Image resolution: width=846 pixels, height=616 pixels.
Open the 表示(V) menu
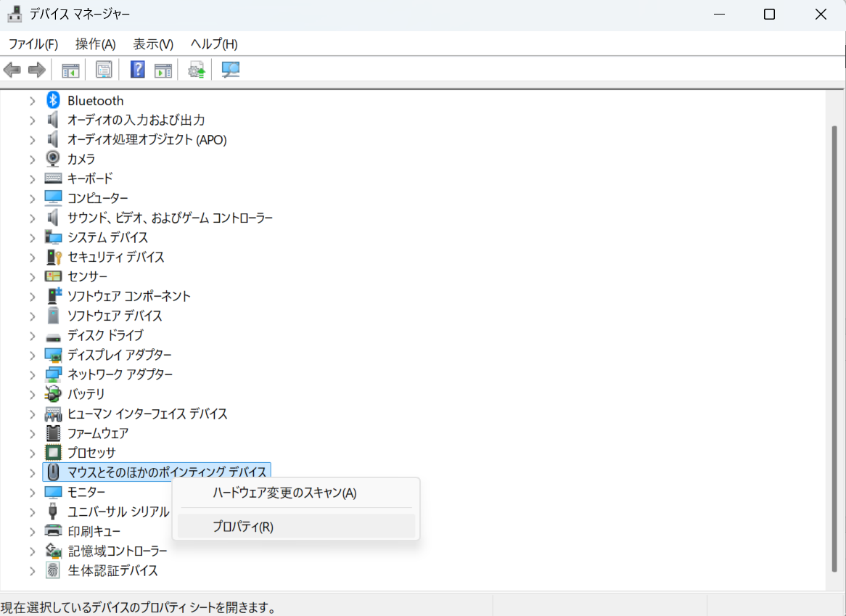point(153,44)
